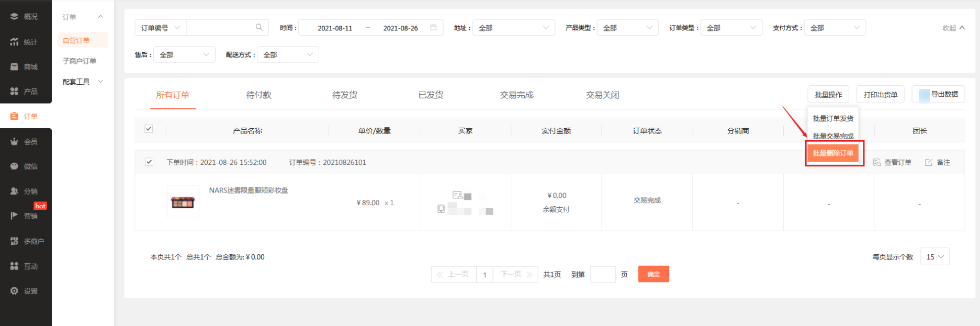Screen dimensions: 980x326
Task: Click 查看订单 view order icon
Action: click(877, 163)
